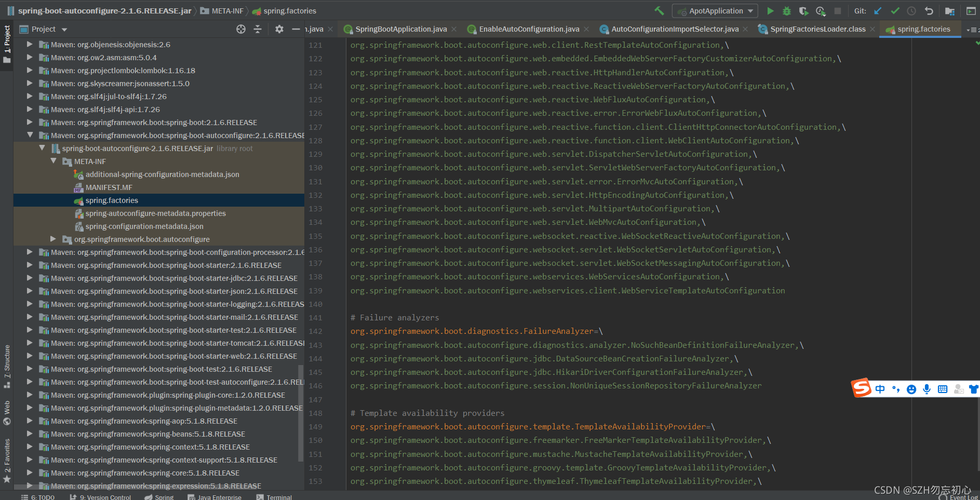980x500 pixels.
Task: Click the META-INF breadcrumb in navigation bar
Action: (x=222, y=11)
